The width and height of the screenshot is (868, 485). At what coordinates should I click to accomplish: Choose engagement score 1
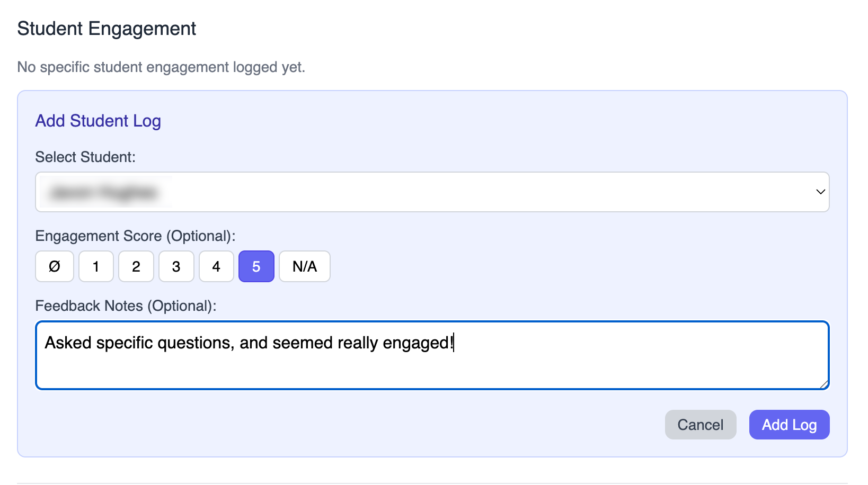click(x=96, y=266)
